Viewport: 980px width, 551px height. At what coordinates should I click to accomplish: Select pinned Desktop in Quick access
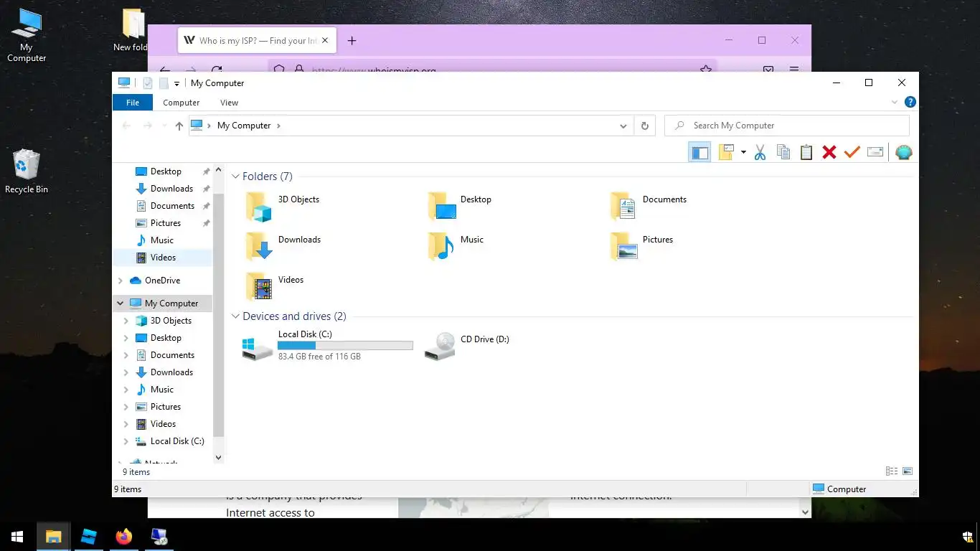point(166,171)
